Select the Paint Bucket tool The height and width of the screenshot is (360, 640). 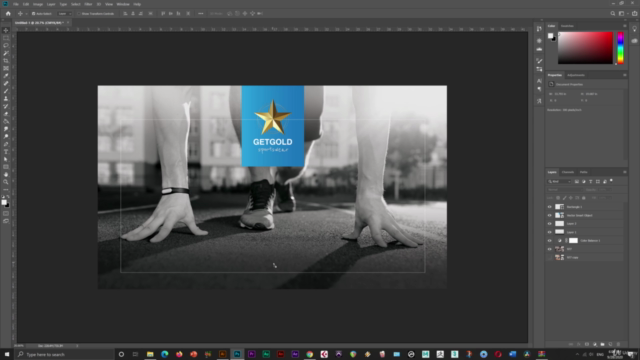click(6, 121)
